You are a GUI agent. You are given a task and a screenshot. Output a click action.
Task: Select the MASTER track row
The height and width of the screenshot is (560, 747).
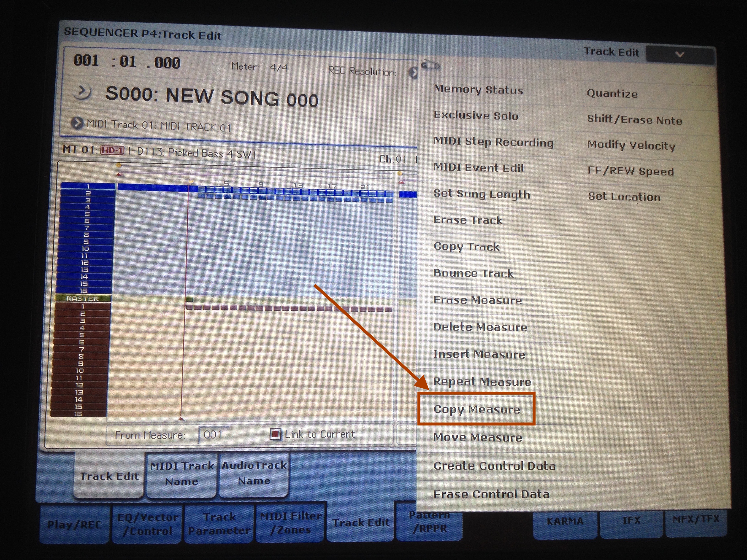click(x=83, y=299)
